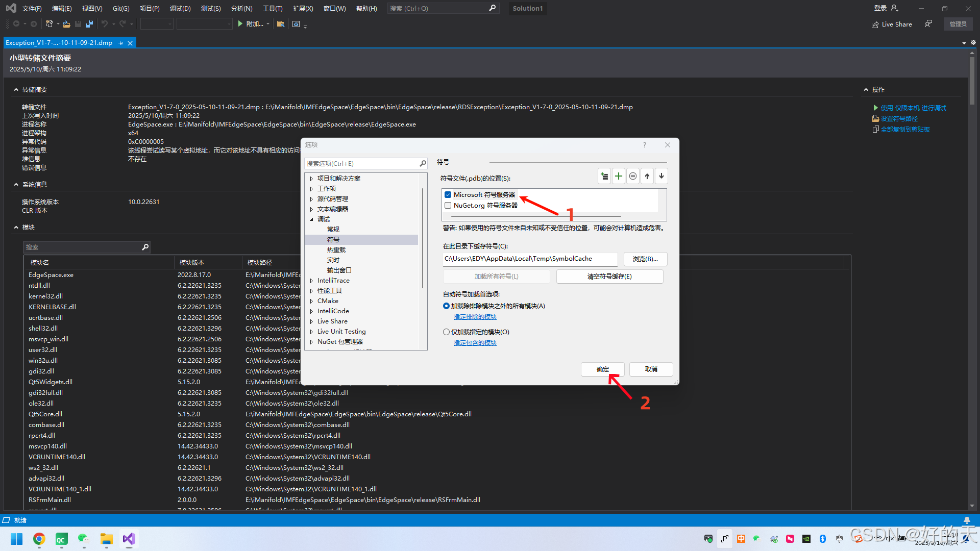This screenshot has width=980, height=551.
Task: Open the 调试(D) menu
Action: pyautogui.click(x=180, y=8)
